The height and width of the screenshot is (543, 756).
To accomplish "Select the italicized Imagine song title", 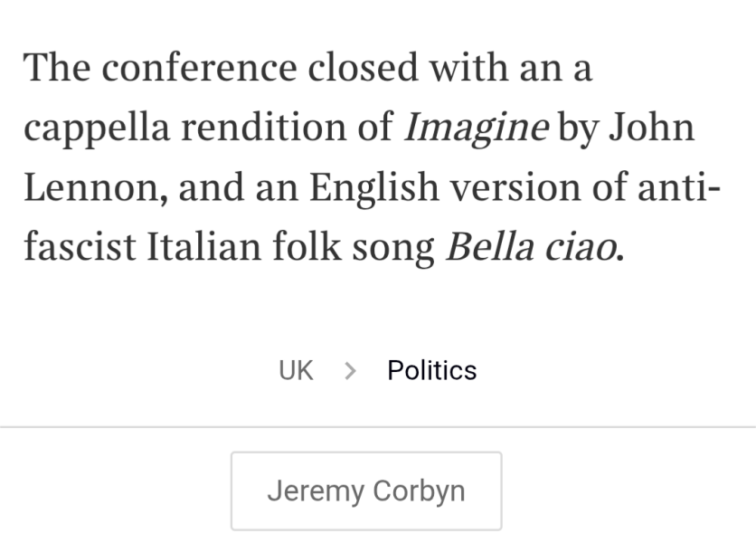I will [477, 127].
